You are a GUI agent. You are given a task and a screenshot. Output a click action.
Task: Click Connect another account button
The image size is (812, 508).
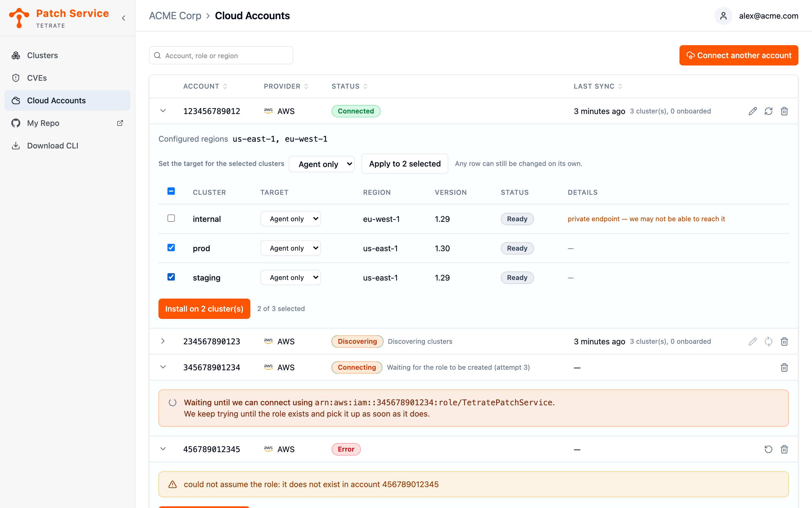coord(739,55)
